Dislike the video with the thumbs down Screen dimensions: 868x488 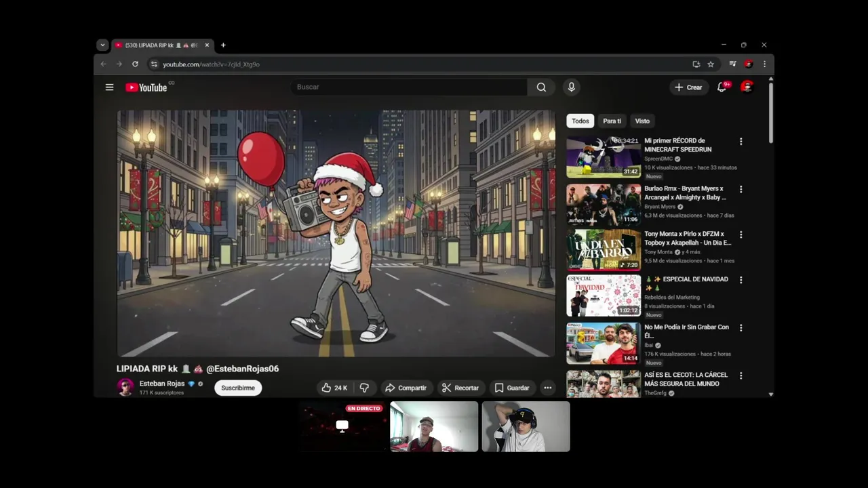click(x=364, y=388)
